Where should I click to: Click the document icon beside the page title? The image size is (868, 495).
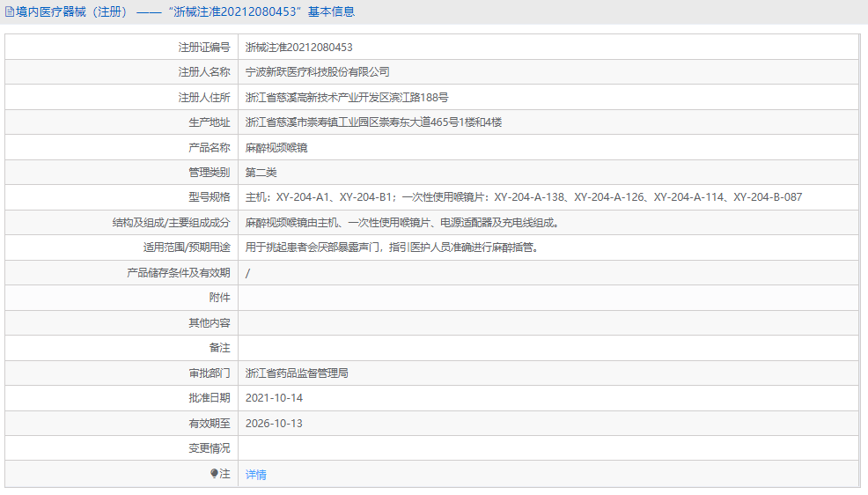10,11
